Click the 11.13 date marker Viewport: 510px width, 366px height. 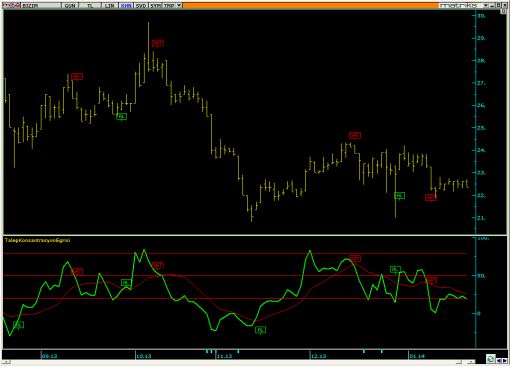(224, 356)
